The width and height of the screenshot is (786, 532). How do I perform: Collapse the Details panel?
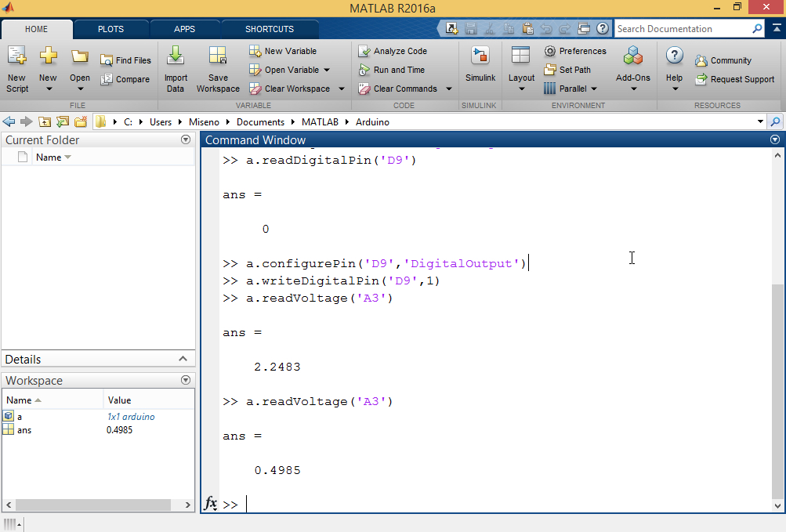183,359
